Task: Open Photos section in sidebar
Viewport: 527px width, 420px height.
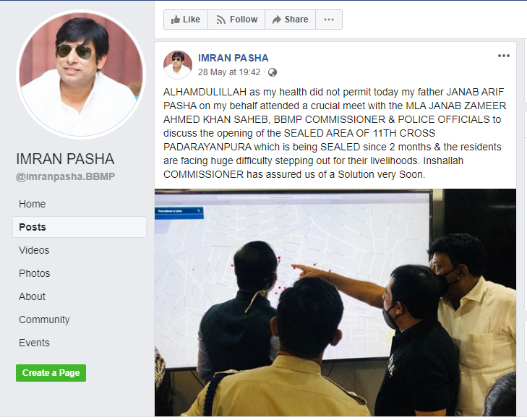Action: pos(34,273)
